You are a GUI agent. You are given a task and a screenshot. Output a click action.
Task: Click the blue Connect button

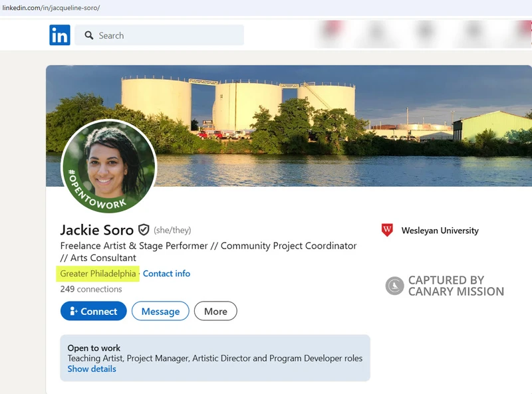(x=93, y=311)
